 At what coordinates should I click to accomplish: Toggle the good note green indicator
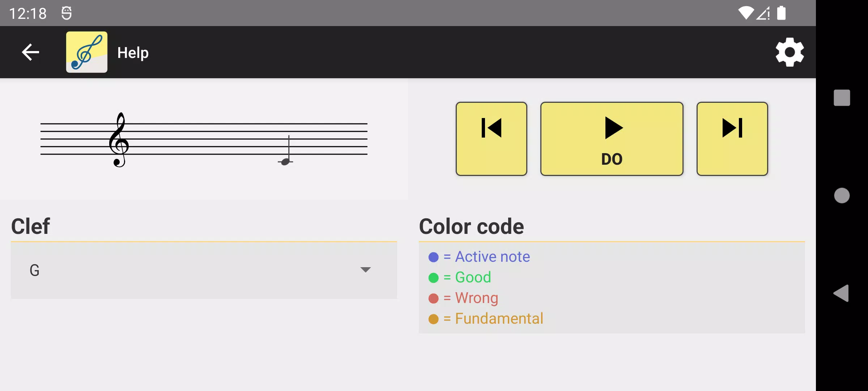(x=433, y=277)
